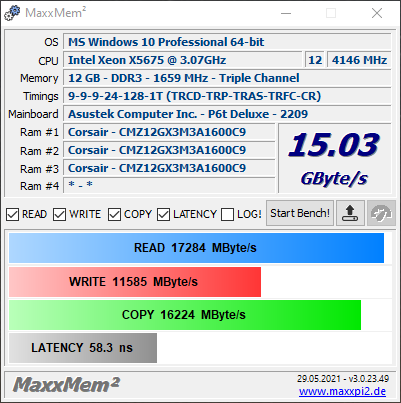Start the benchmark with Start Bench!
The width and height of the screenshot is (401, 403).
(x=300, y=213)
